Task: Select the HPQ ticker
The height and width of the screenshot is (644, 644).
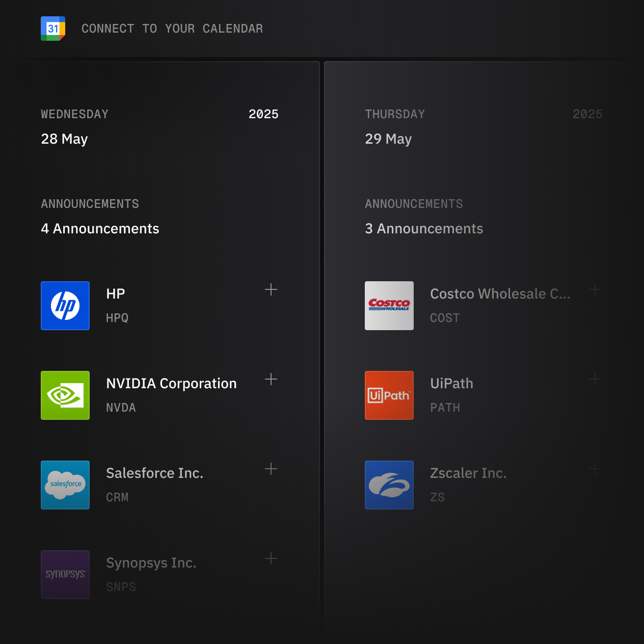Action: 117,318
